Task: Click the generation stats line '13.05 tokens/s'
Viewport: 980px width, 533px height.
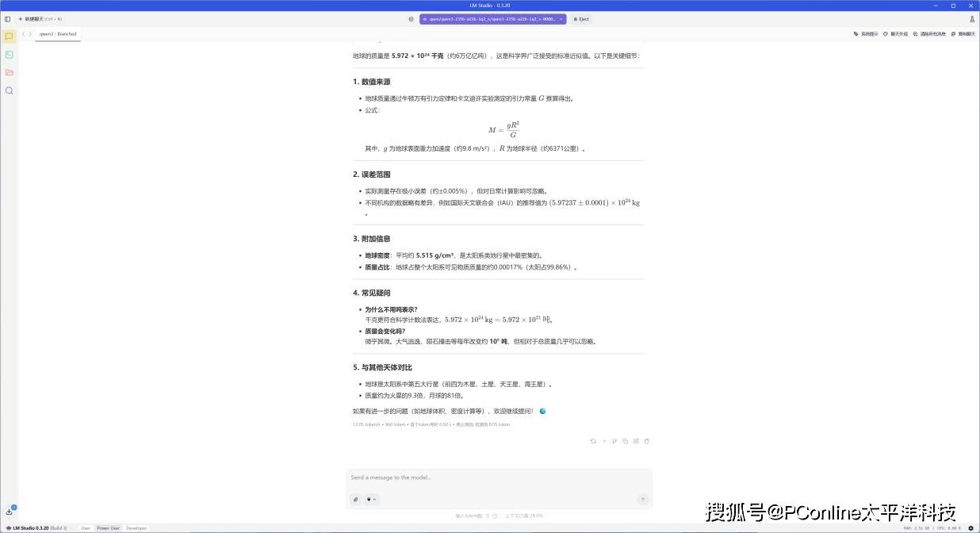Action: point(431,424)
